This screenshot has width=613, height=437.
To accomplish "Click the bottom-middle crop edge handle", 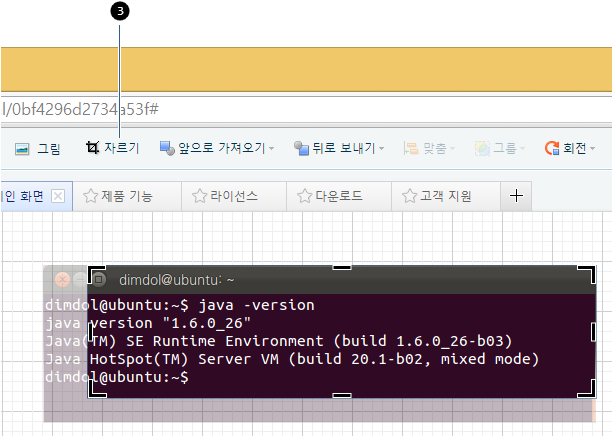I will (342, 396).
